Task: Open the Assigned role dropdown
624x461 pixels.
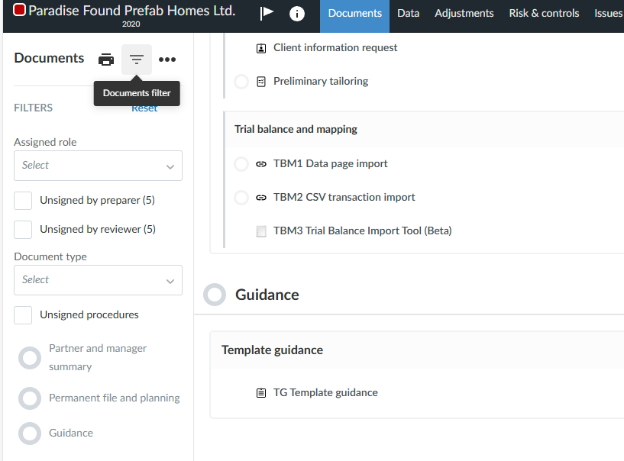Action: [x=98, y=166]
